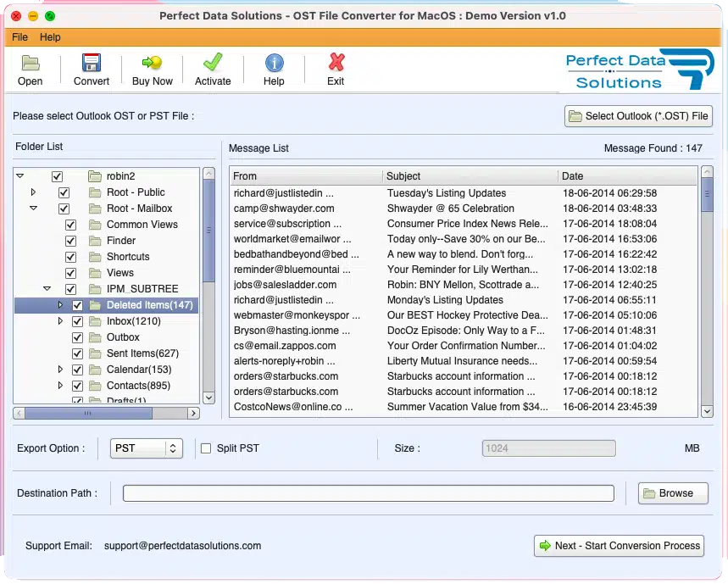This screenshot has width=728, height=584.
Task: Click the Buy Now toolbar icon
Action: (153, 62)
